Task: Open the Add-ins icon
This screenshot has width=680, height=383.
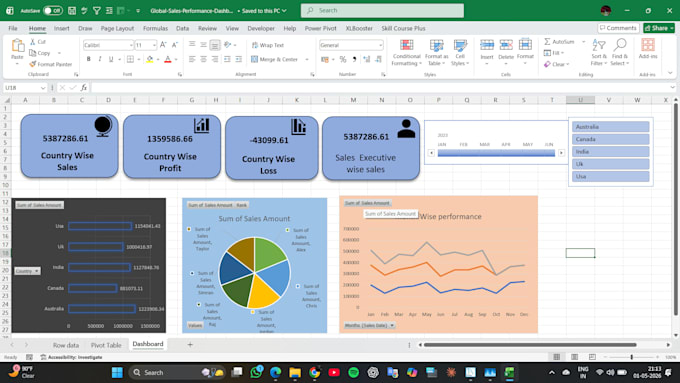Action: coord(648,45)
